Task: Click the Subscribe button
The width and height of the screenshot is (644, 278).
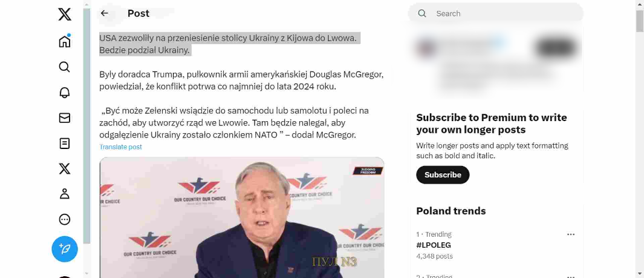Action: (443, 175)
